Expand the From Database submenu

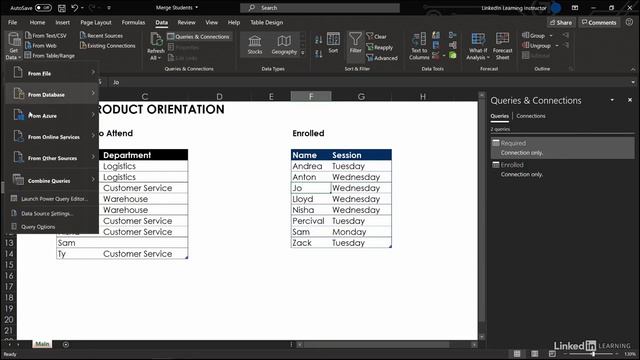click(x=52, y=94)
